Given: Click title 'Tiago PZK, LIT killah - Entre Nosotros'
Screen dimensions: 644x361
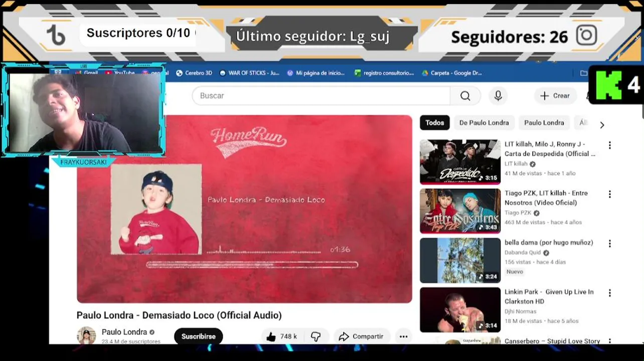Looking at the screenshot, I should pyautogui.click(x=546, y=198).
